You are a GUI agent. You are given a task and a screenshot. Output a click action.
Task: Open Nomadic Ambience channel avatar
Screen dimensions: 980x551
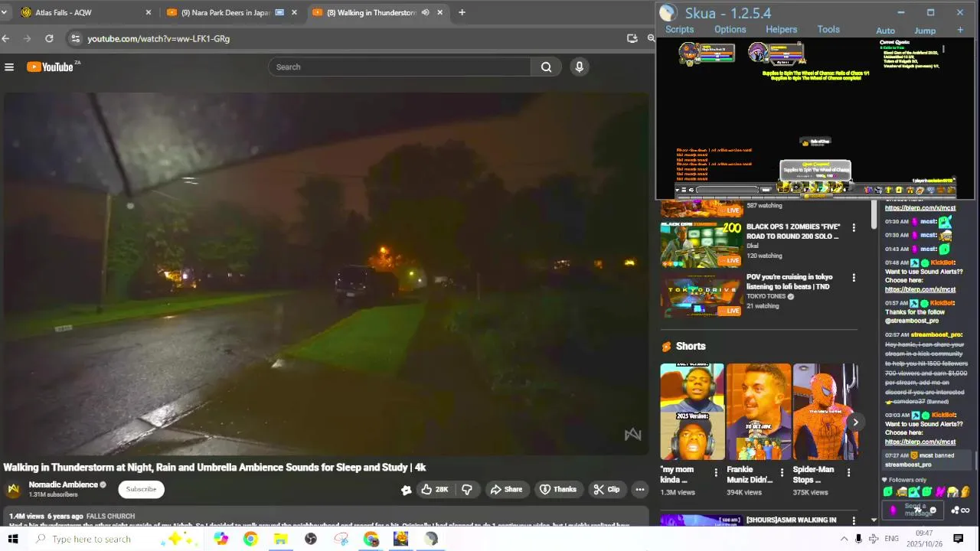click(x=14, y=490)
